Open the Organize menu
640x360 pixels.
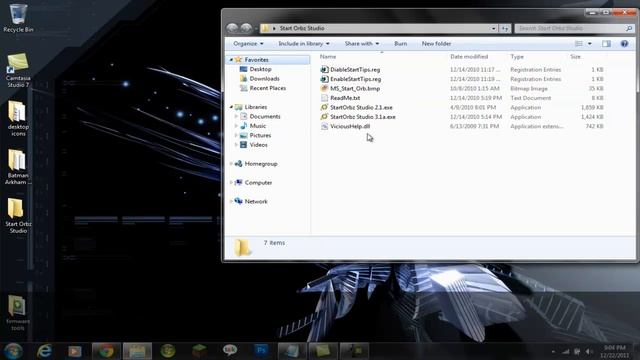(248, 44)
